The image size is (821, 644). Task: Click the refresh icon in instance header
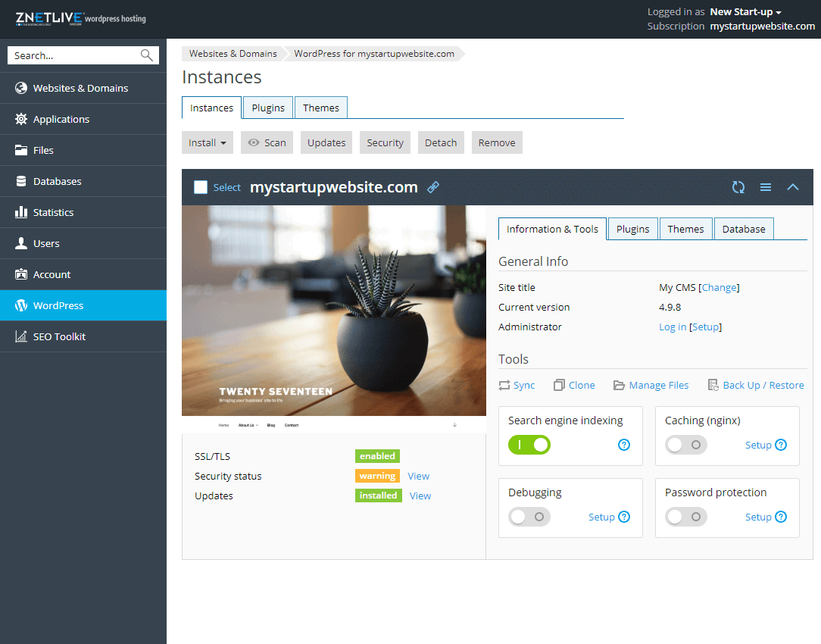[x=738, y=187]
